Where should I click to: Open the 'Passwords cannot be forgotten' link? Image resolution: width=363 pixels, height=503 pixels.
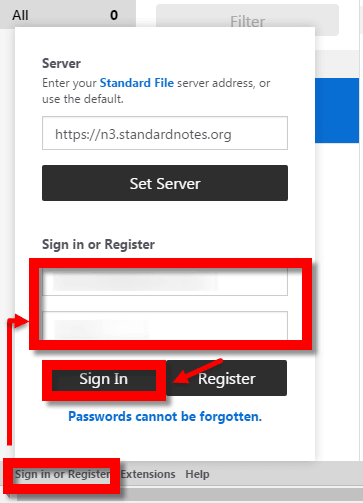tap(165, 416)
